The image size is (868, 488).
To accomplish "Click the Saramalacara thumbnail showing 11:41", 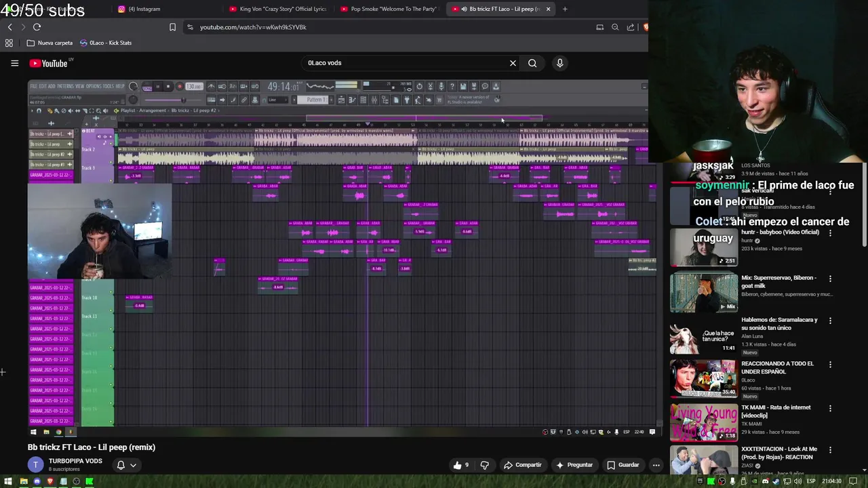I will pos(704,335).
